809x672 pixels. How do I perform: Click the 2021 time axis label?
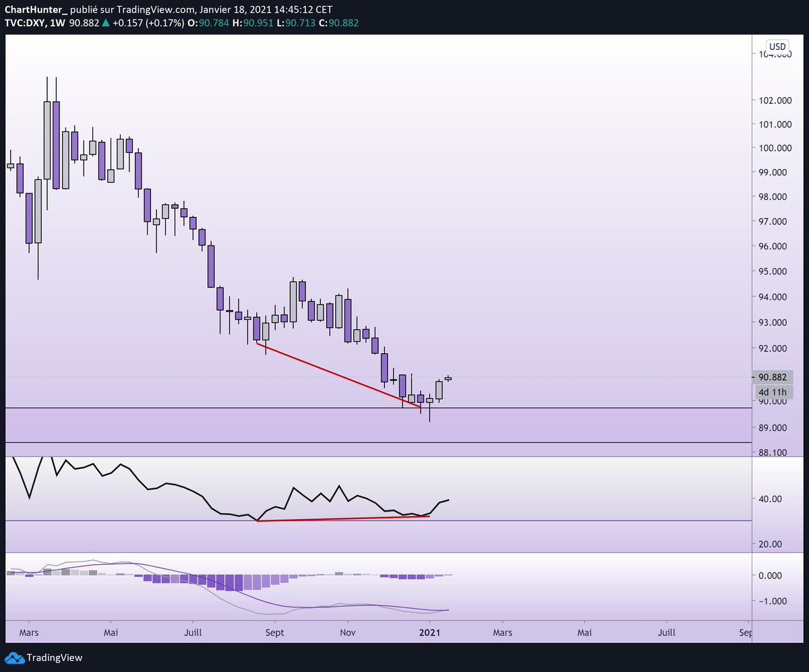(x=429, y=633)
